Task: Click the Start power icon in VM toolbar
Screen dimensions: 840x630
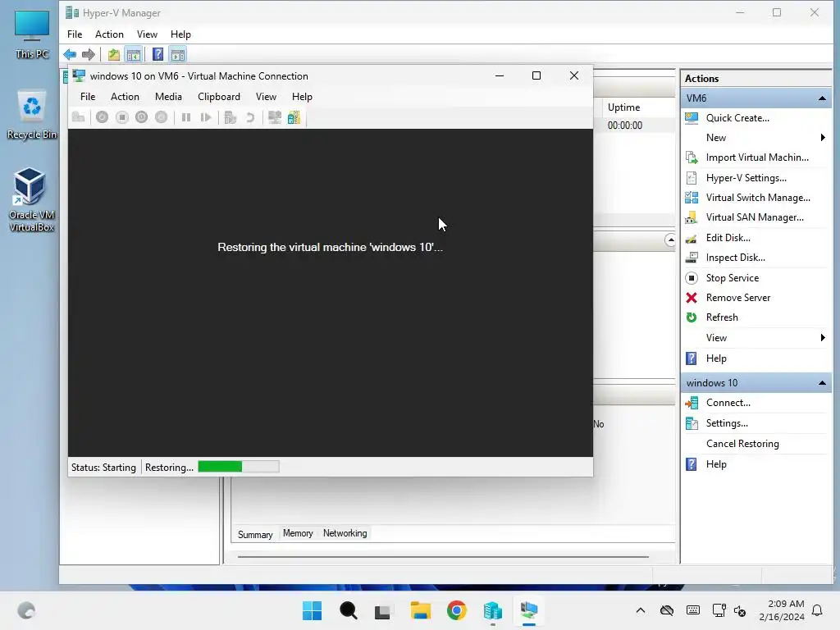Action: point(102,117)
